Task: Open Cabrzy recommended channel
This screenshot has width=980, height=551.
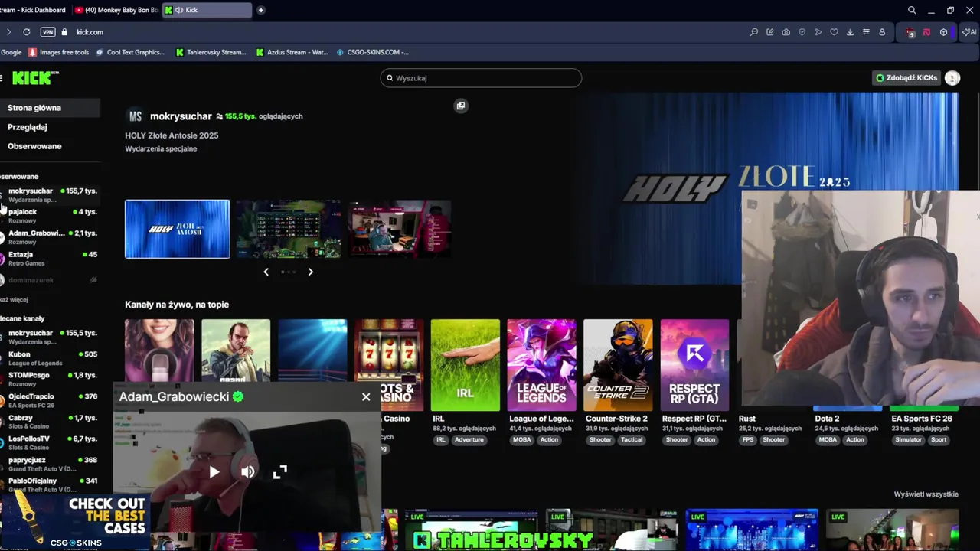Action: [x=50, y=422]
